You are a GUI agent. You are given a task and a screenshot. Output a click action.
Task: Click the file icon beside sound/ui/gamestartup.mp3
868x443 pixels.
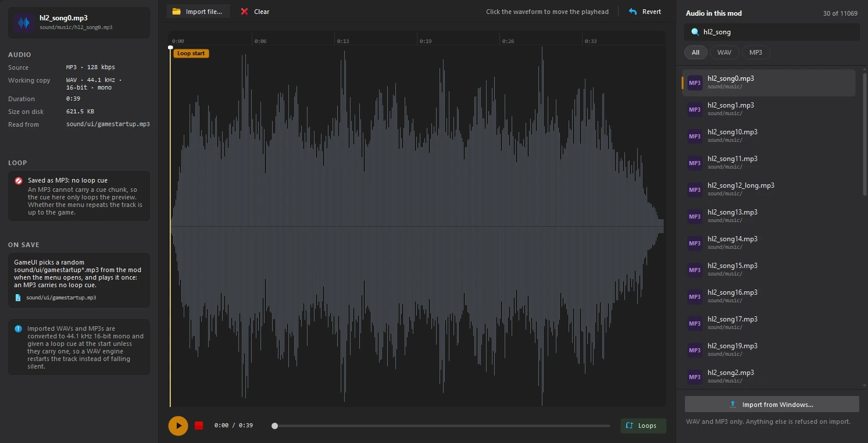tap(18, 298)
